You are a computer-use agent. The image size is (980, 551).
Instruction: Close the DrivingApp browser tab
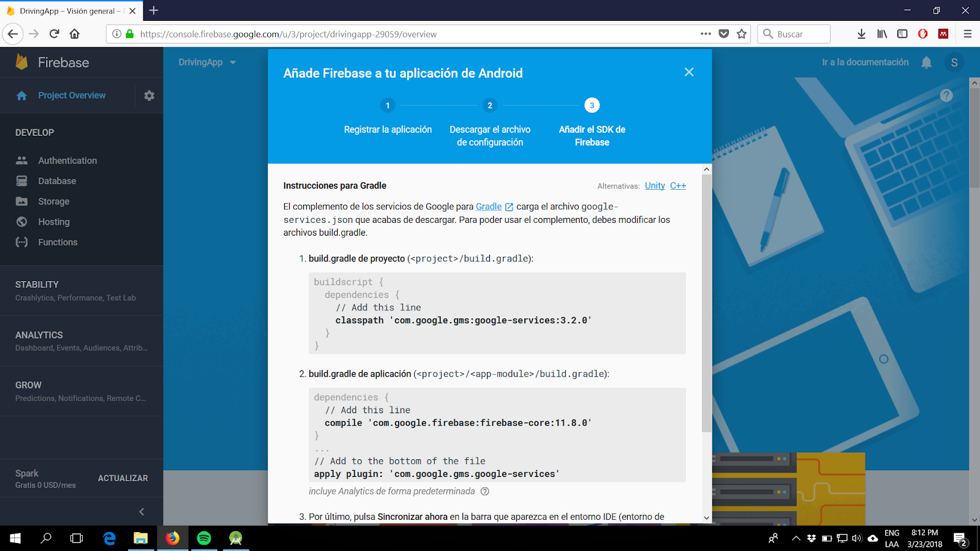click(132, 11)
